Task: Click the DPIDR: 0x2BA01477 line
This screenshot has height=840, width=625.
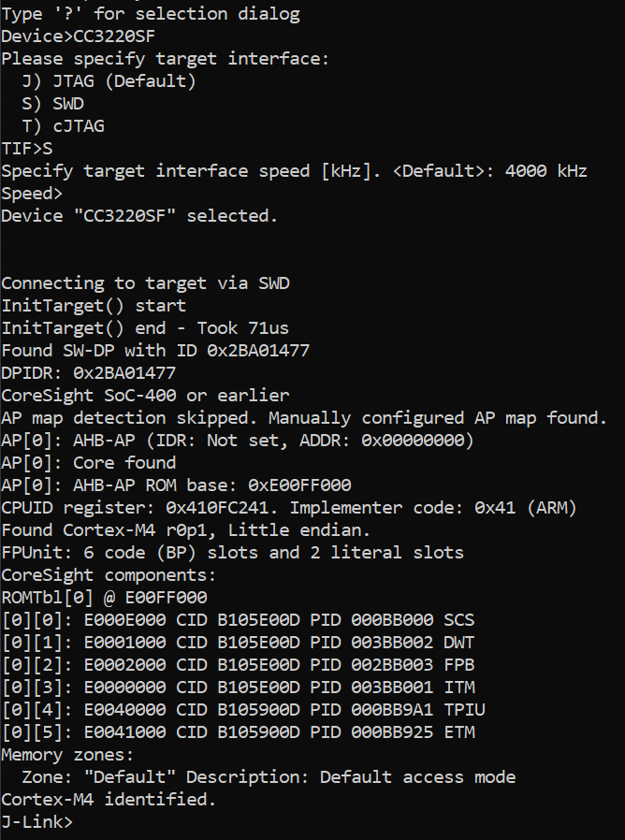Action: tap(89, 373)
